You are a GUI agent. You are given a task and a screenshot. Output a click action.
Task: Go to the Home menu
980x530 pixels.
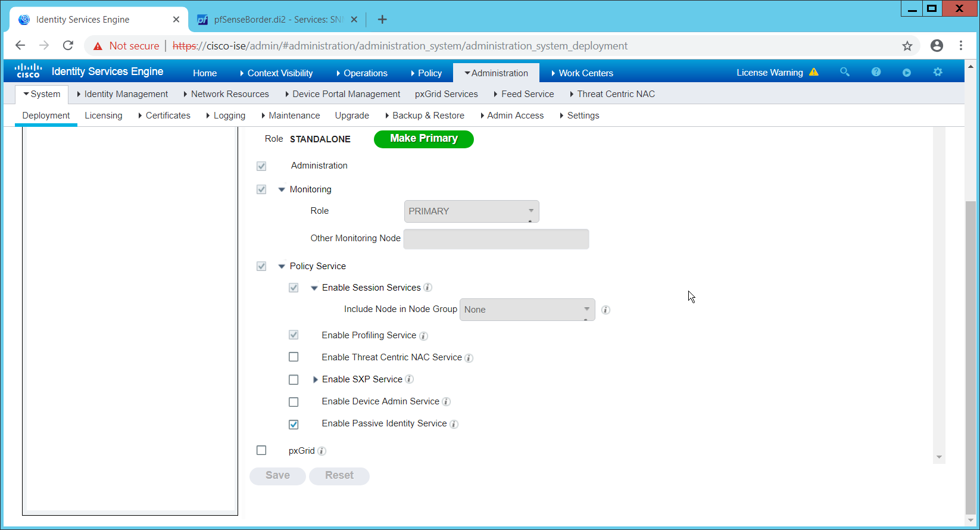point(205,73)
